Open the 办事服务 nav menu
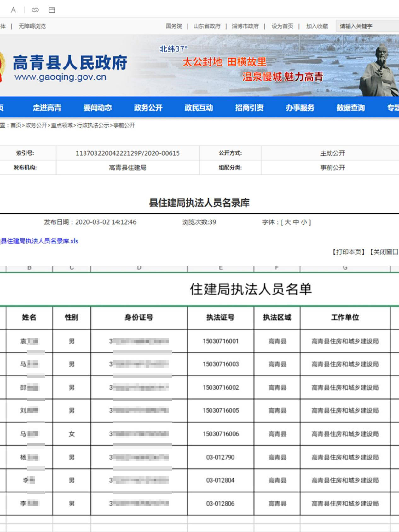The height and width of the screenshot is (532, 399). click(x=300, y=108)
